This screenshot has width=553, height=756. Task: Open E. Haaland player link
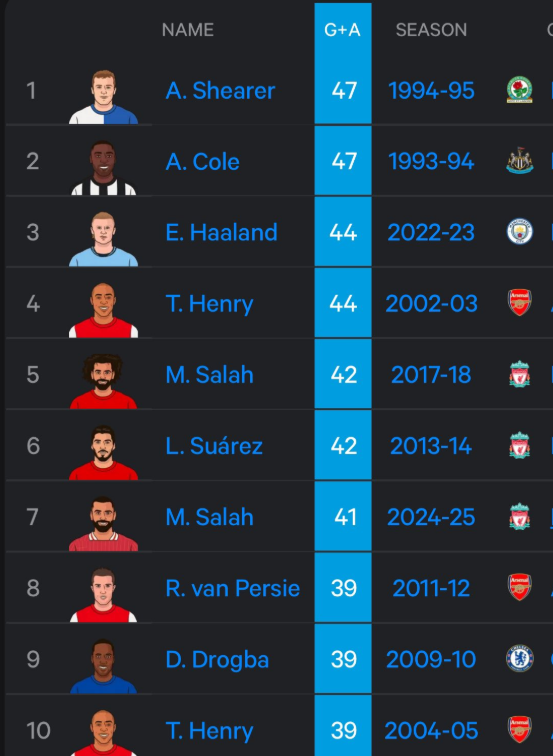[221, 232]
